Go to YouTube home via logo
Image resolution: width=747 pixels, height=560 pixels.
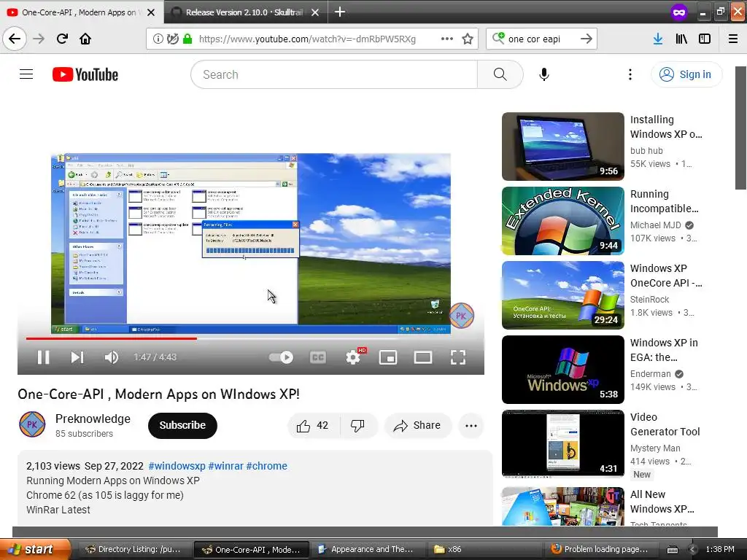point(85,74)
